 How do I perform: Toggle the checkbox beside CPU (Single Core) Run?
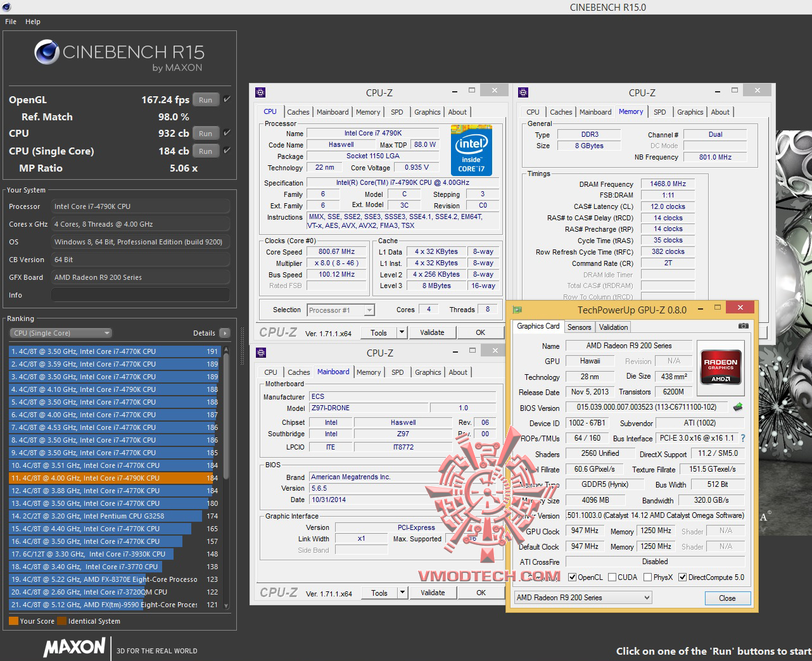tap(227, 151)
